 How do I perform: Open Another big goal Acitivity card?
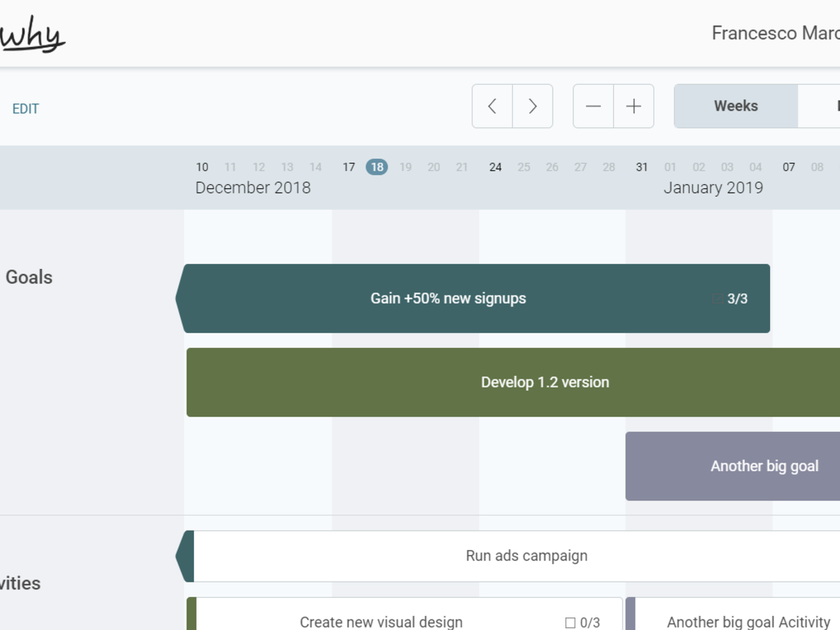click(x=748, y=622)
